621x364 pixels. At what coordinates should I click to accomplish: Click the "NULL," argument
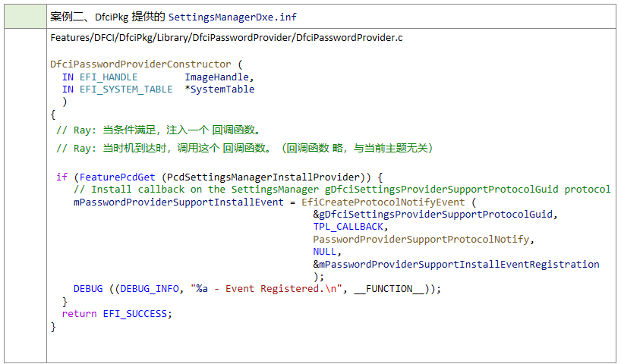point(327,252)
